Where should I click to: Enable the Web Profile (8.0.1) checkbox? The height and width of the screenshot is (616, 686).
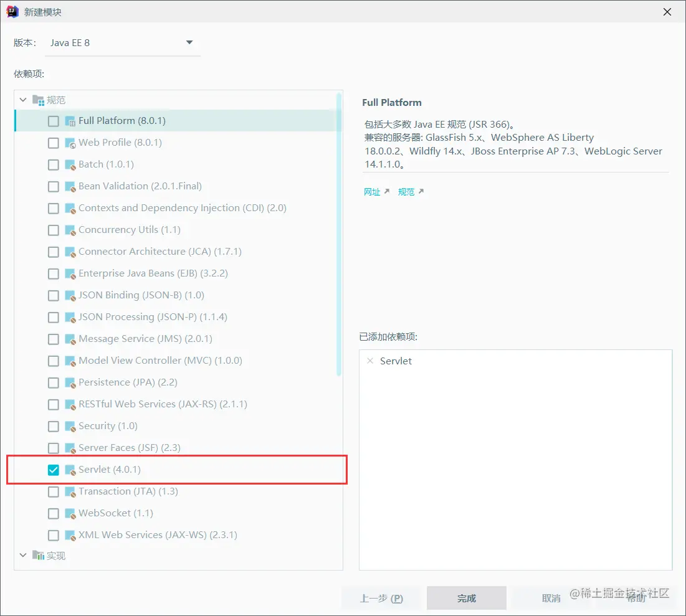tap(54, 143)
